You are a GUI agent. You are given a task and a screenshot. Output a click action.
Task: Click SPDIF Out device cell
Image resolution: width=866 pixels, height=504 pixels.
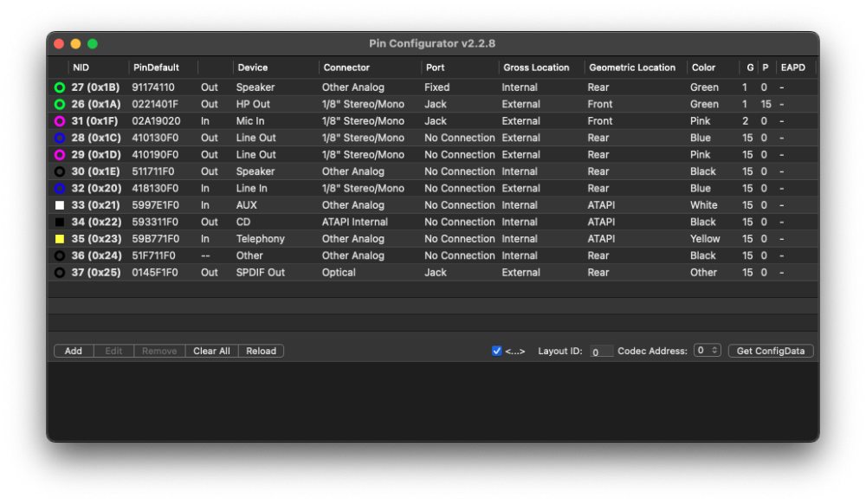point(260,273)
